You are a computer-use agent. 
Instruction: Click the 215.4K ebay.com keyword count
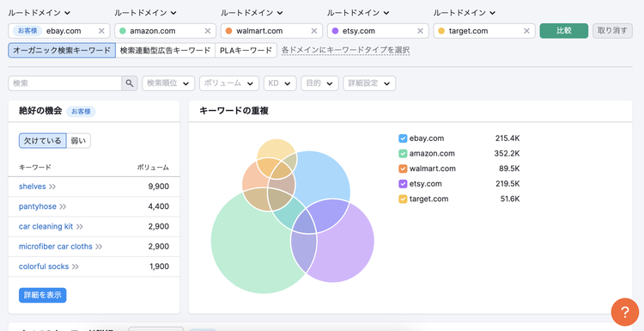pyautogui.click(x=507, y=138)
